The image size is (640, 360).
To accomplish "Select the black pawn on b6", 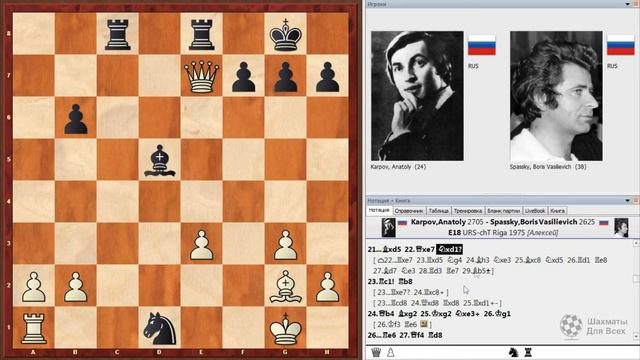I will coord(76,119).
